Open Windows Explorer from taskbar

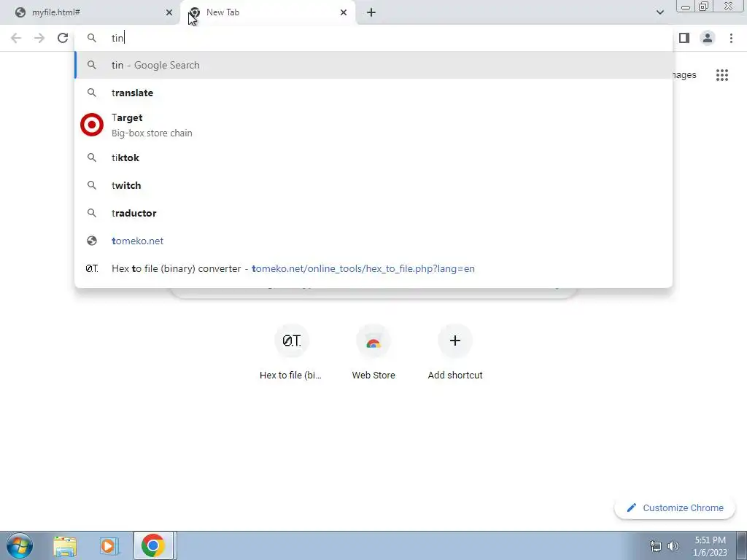point(65,545)
